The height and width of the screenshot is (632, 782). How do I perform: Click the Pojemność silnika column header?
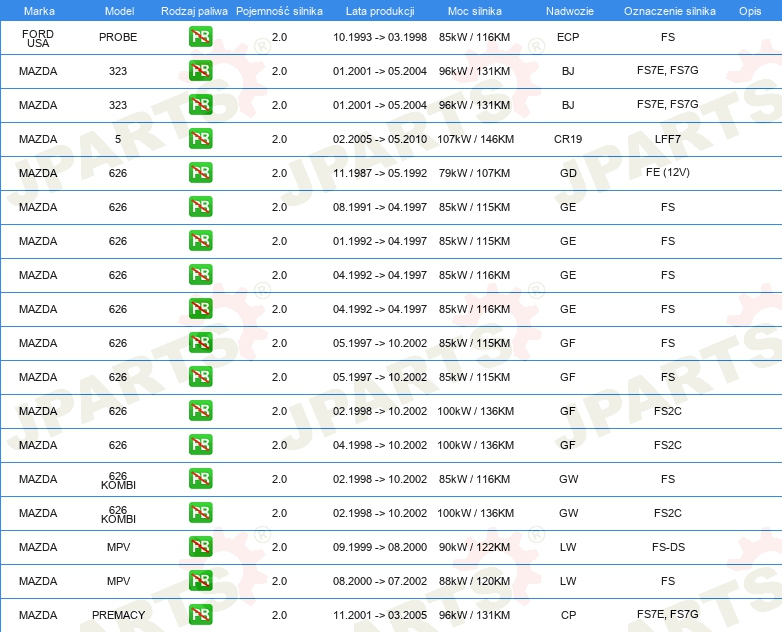(279, 11)
